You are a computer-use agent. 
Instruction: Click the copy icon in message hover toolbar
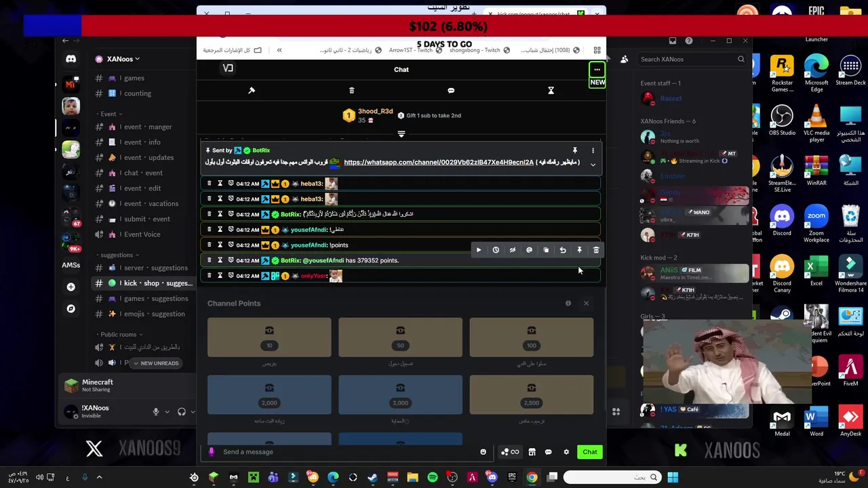point(546,250)
